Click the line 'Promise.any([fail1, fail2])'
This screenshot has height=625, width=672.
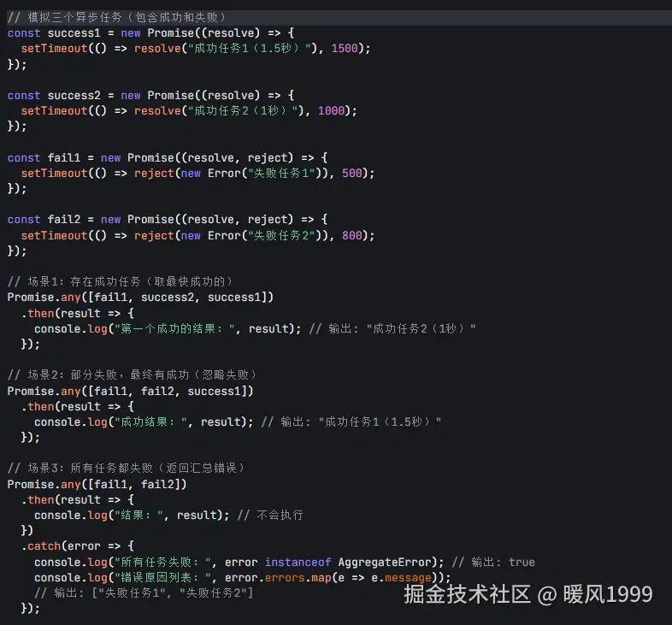coord(97,484)
